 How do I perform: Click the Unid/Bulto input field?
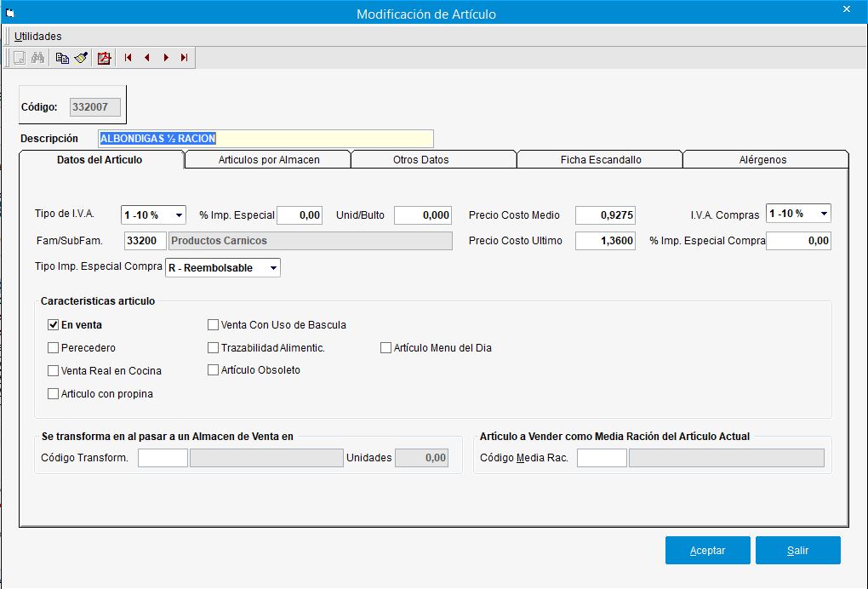(x=423, y=215)
